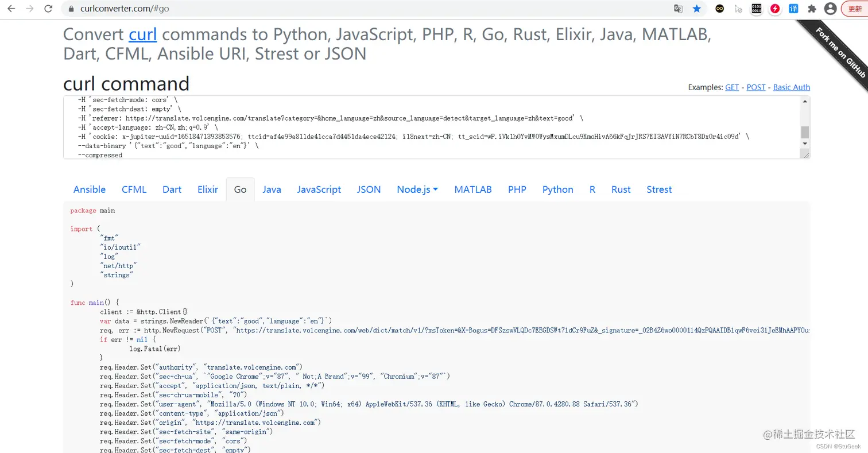Switch to the Elixir tab

(208, 189)
